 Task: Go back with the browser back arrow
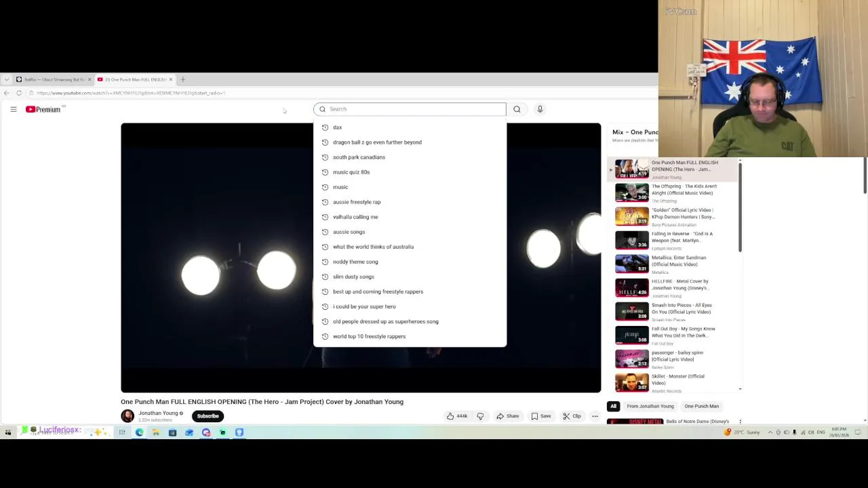7,93
